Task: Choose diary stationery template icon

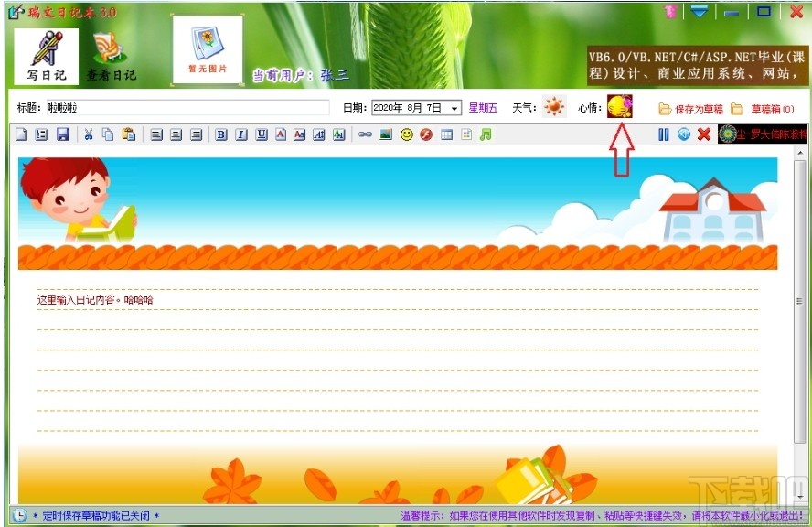Action: (x=466, y=134)
